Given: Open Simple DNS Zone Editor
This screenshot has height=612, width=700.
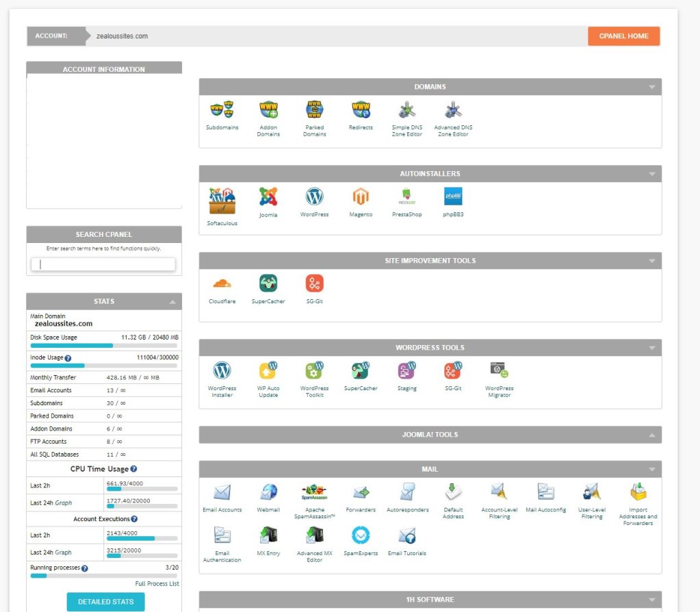Looking at the screenshot, I should [406, 110].
